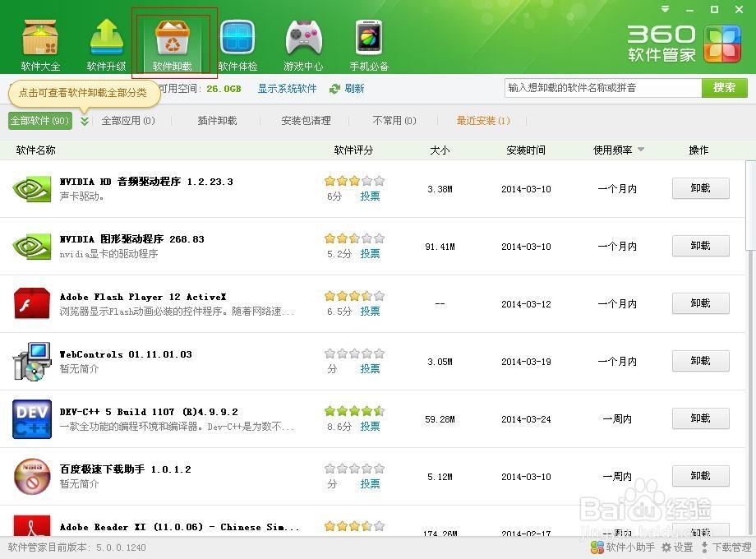The image size is (756, 559).
Task: Click the 软件评分 column header
Action: (353, 150)
